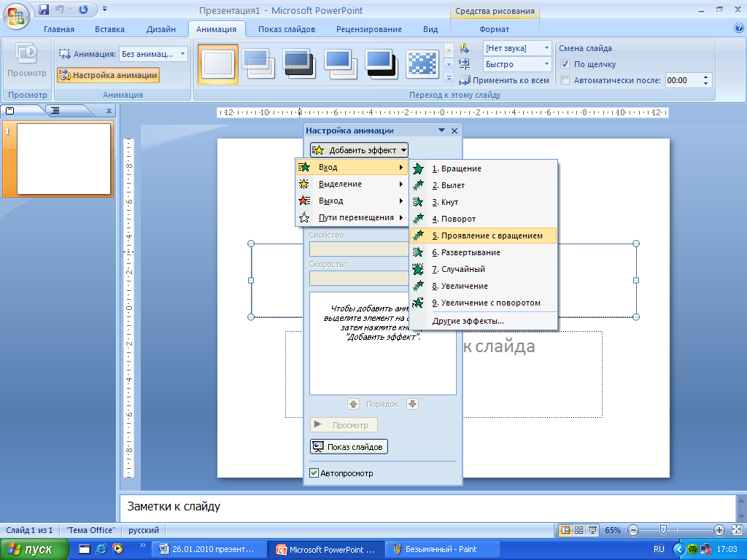Open Другие эффекты... dialog
The image size is (747, 560).
coord(483,321)
